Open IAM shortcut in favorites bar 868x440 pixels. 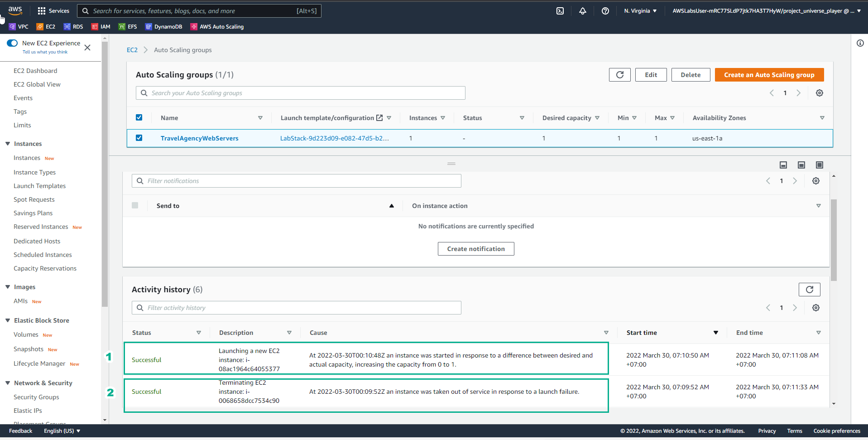point(101,27)
